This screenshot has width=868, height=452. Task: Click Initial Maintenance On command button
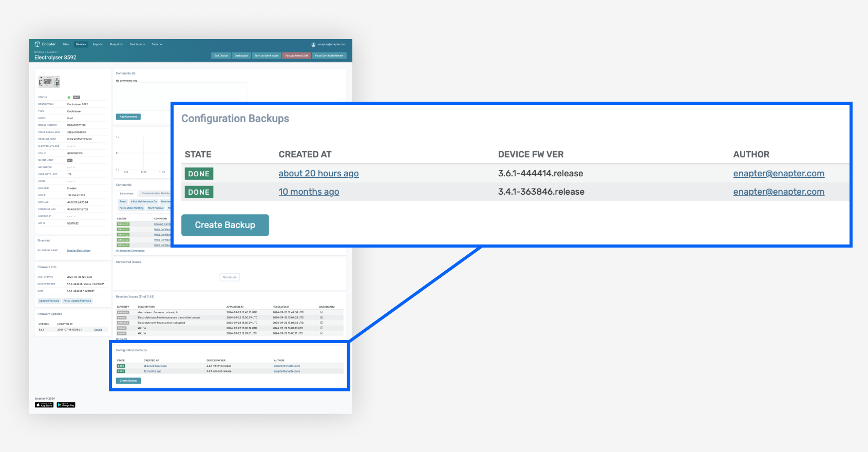(x=144, y=201)
